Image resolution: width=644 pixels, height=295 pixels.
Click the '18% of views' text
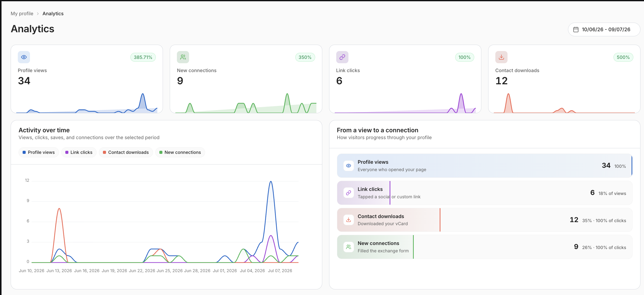[612, 193]
